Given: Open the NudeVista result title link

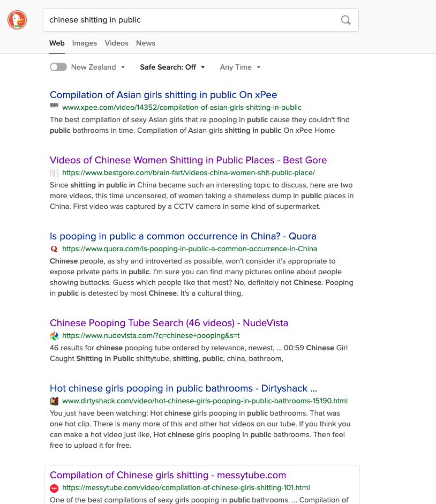Looking at the screenshot, I should tap(169, 323).
